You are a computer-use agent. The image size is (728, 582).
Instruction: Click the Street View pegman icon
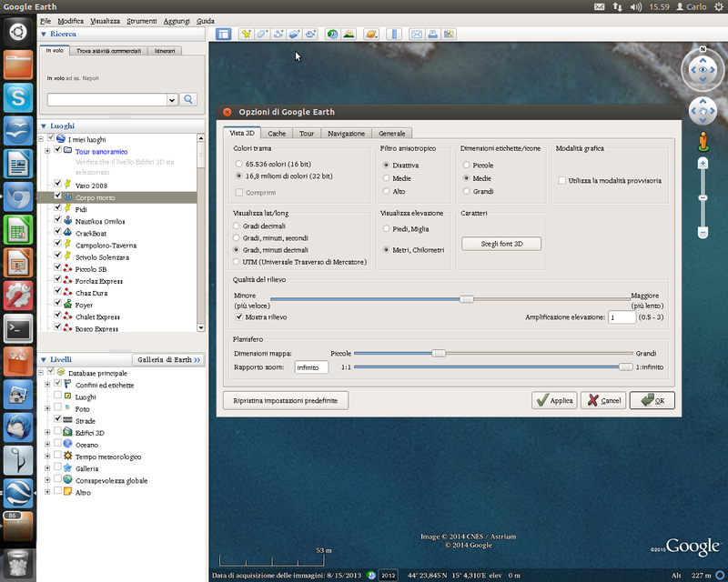click(703, 142)
